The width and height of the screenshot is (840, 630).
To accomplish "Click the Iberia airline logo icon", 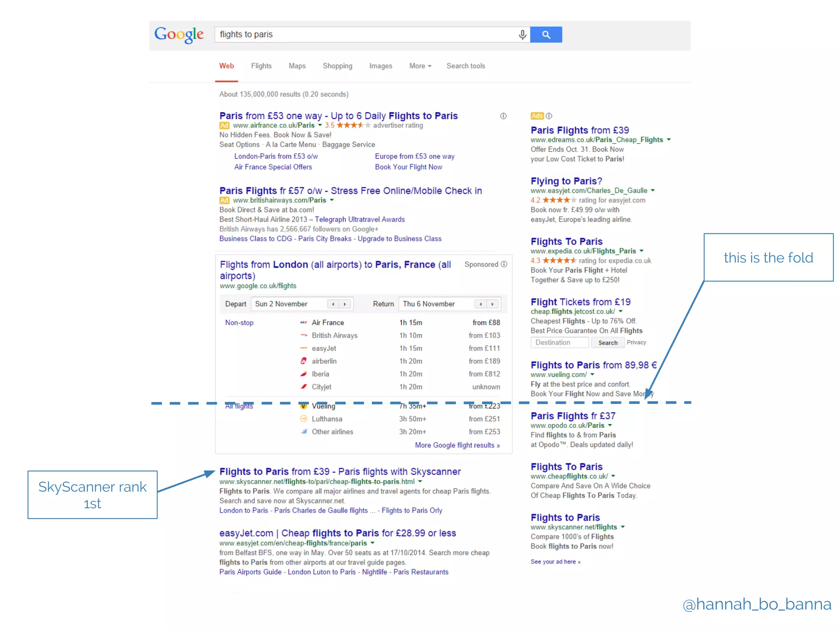I will [x=304, y=374].
